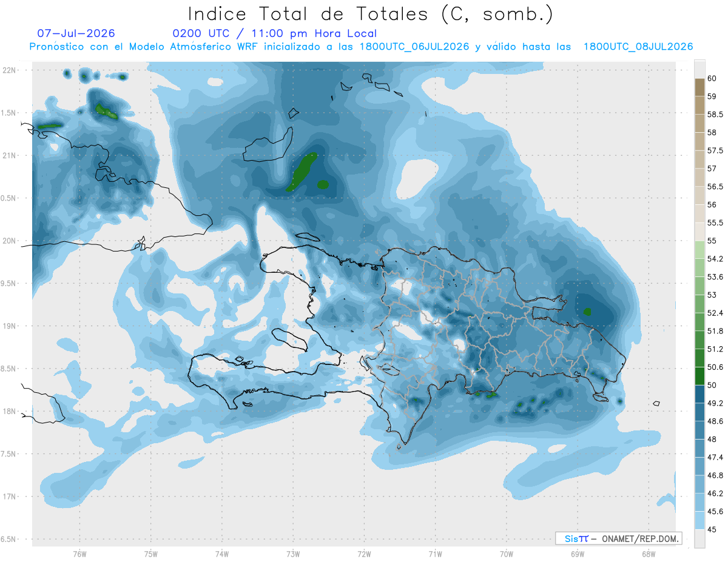Click the latitude label '20N'
This screenshot has width=728, height=562.
click(x=9, y=241)
